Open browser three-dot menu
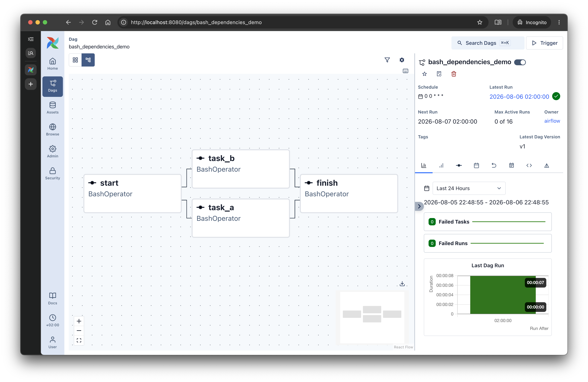The width and height of the screenshot is (588, 382). click(559, 22)
